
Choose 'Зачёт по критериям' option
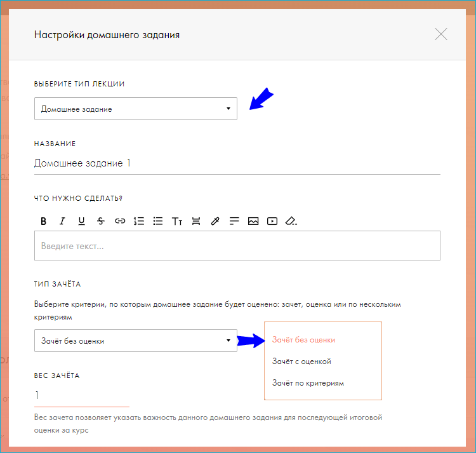pyautogui.click(x=308, y=383)
